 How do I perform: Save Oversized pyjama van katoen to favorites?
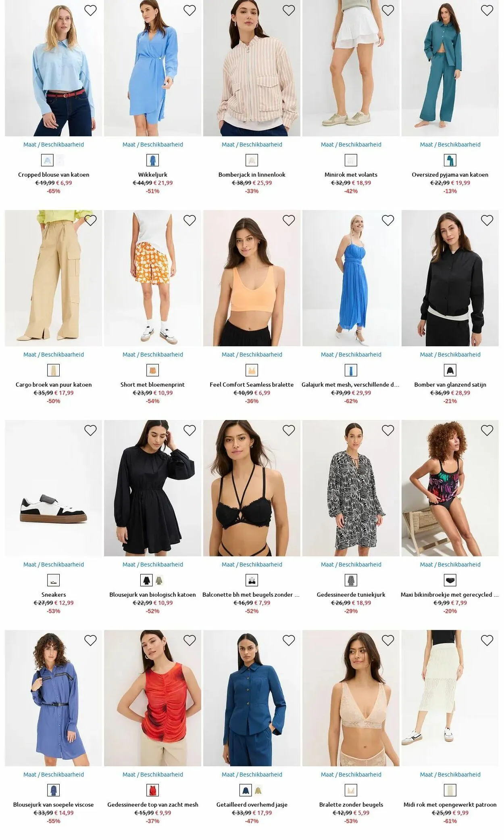[487, 10]
